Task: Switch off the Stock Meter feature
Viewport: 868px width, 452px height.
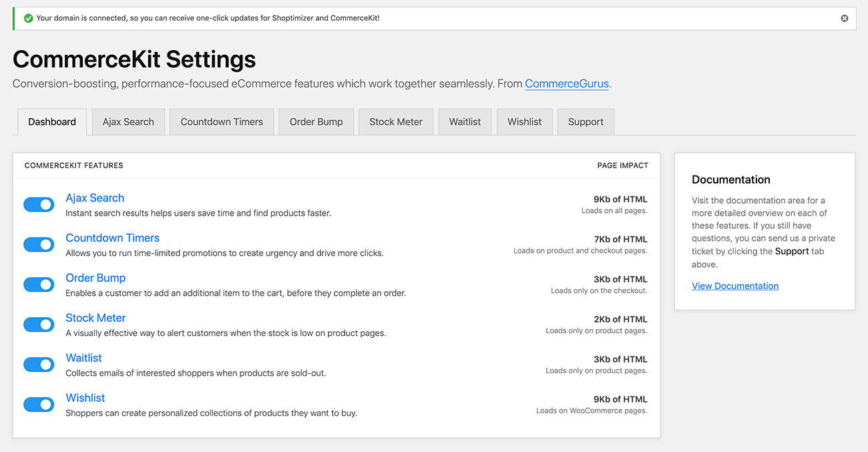Action: click(x=39, y=325)
